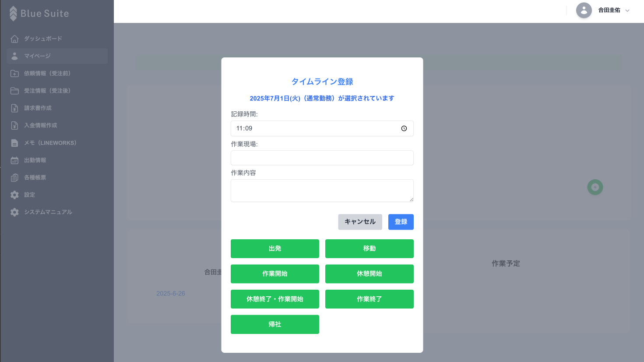Select the 移動 green button

(370, 248)
